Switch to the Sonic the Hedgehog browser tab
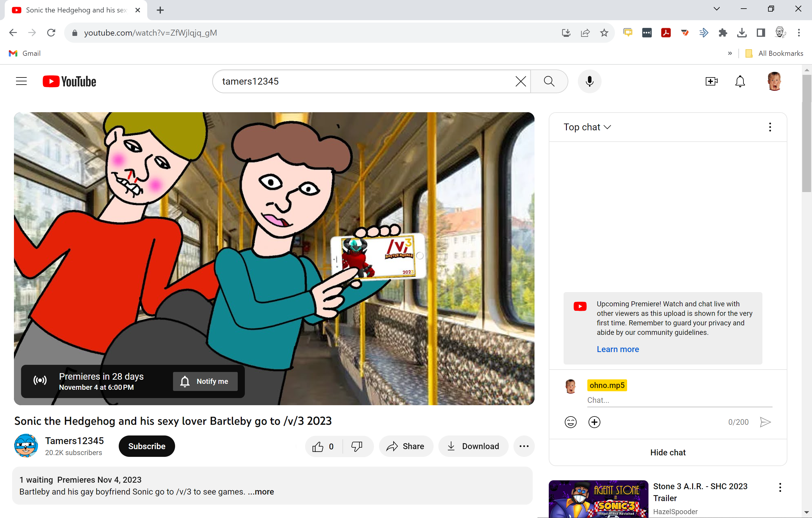 76,10
